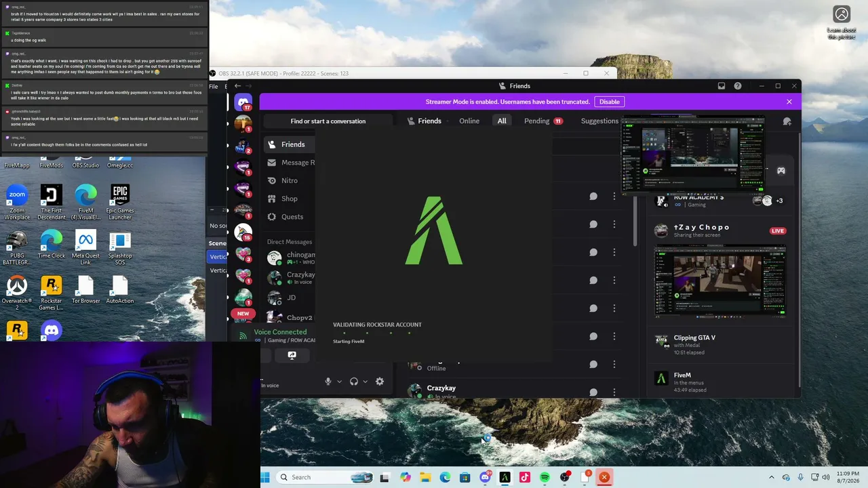
Task: Open Message Requests in Discord sidebar
Action: coord(290,163)
